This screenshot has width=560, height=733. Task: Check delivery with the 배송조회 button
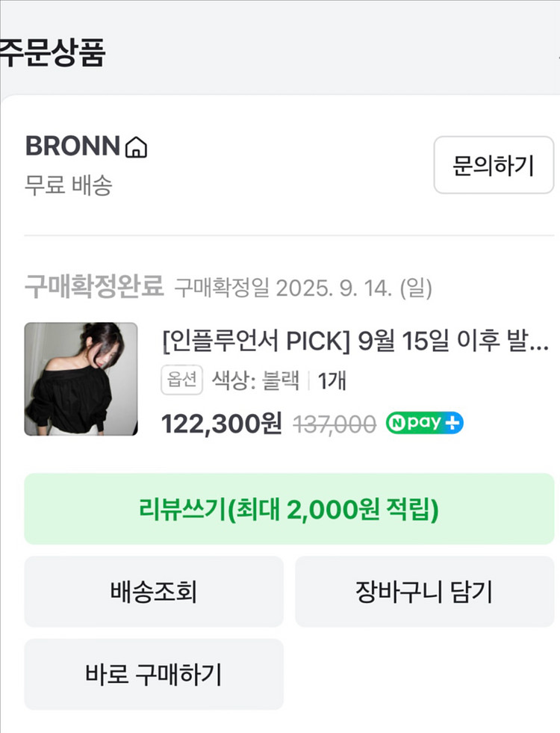pyautogui.click(x=154, y=592)
